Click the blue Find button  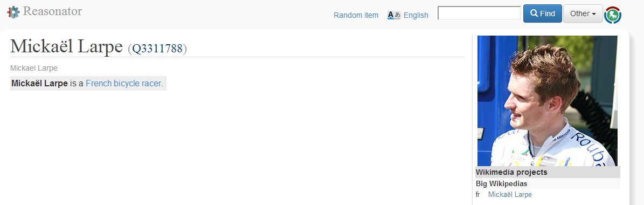pyautogui.click(x=543, y=13)
